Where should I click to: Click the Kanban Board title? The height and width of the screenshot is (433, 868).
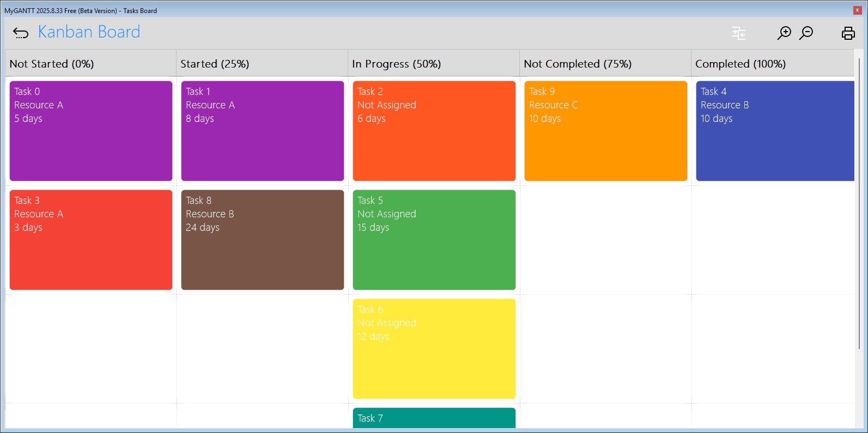89,32
